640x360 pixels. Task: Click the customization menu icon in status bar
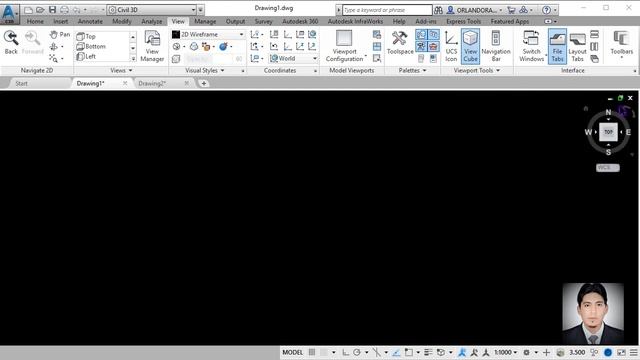pos(633,352)
